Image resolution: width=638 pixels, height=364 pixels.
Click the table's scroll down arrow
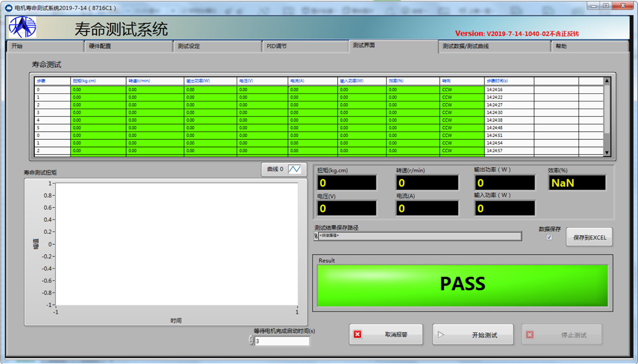tap(607, 153)
